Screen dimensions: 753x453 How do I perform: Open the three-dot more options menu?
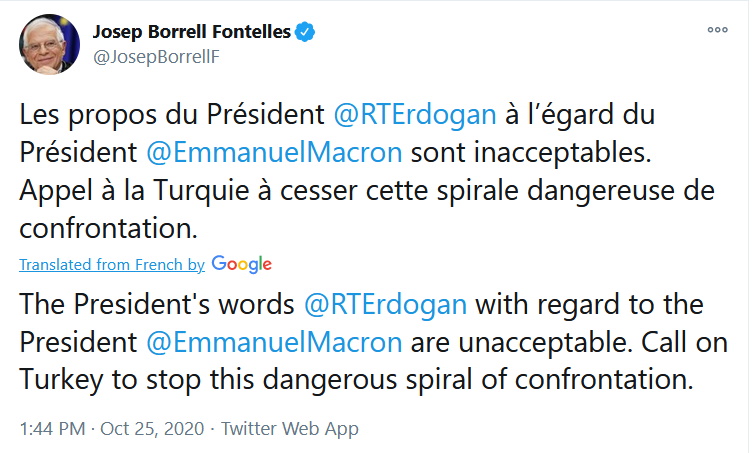coord(717,30)
